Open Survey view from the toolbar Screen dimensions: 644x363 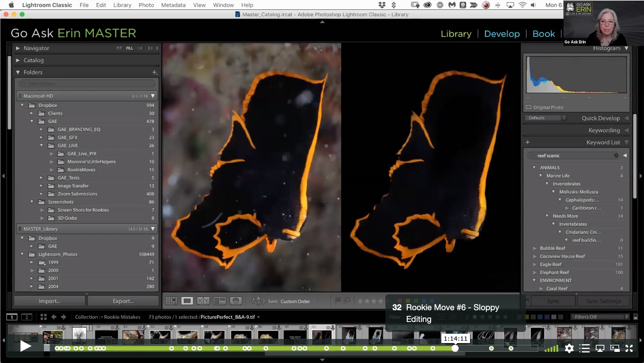tap(219, 301)
